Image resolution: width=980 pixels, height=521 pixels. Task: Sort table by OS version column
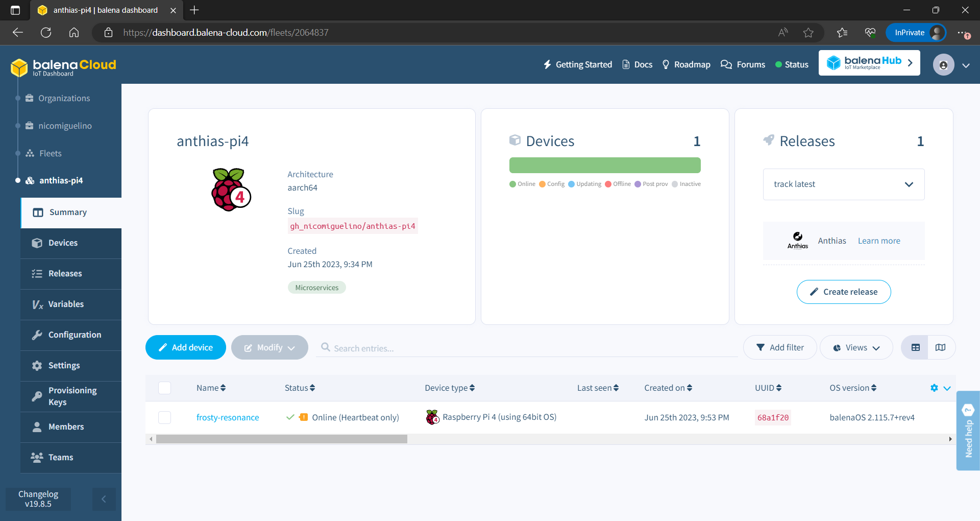853,388
